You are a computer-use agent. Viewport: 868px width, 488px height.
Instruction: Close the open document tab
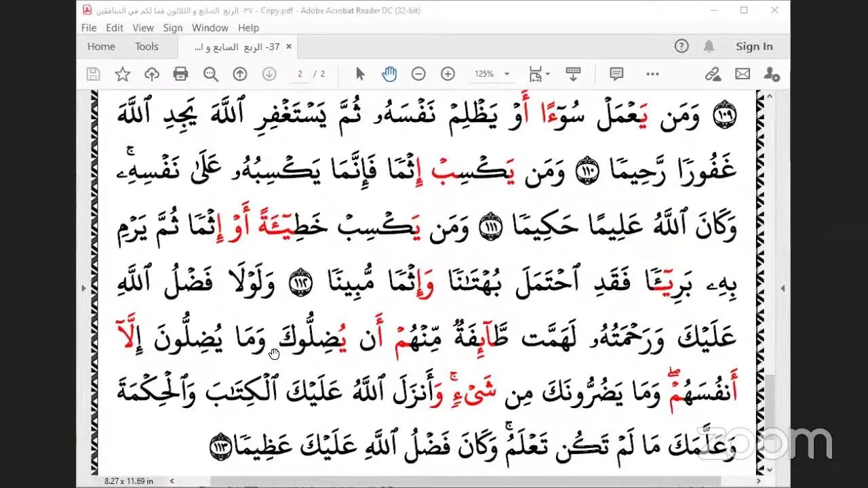(289, 46)
